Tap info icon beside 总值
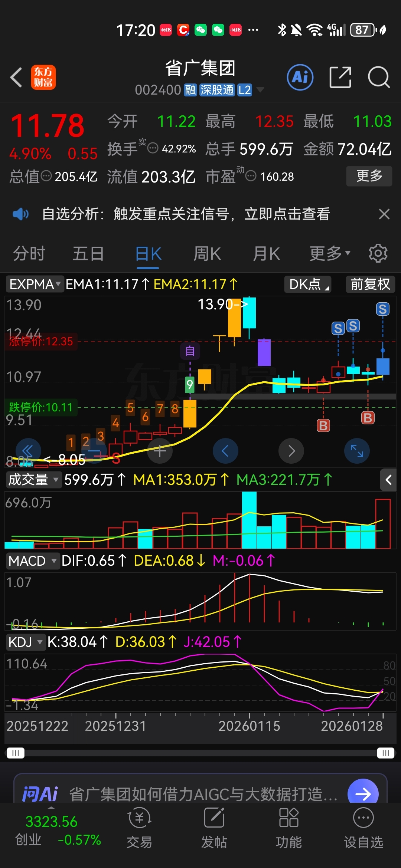 point(46,175)
